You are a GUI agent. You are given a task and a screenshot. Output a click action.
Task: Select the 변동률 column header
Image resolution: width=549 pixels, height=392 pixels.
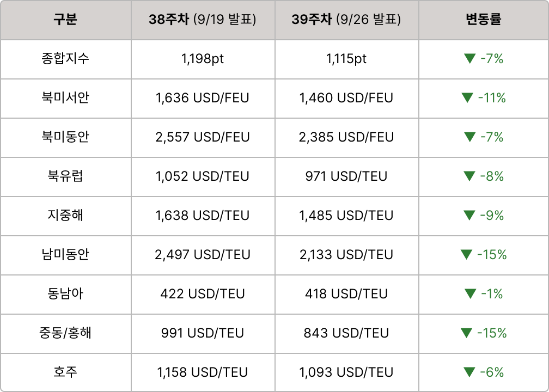coord(484,20)
